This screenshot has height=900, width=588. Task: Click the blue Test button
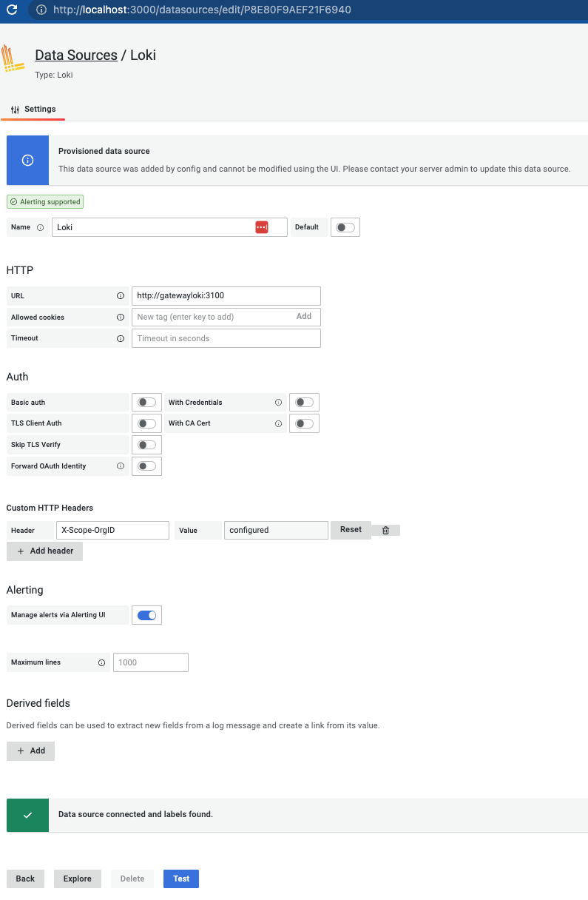[x=181, y=879]
